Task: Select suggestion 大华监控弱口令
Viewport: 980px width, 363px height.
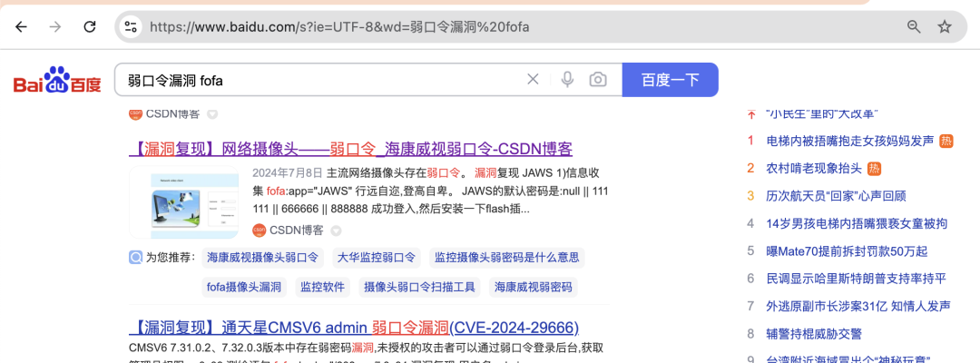Action: 377,258
